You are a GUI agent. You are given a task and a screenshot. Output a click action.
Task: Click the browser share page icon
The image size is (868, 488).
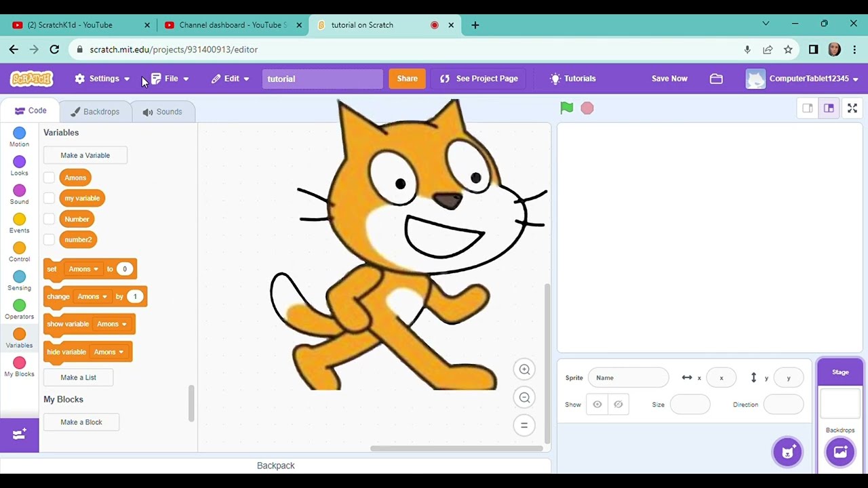[x=768, y=49]
